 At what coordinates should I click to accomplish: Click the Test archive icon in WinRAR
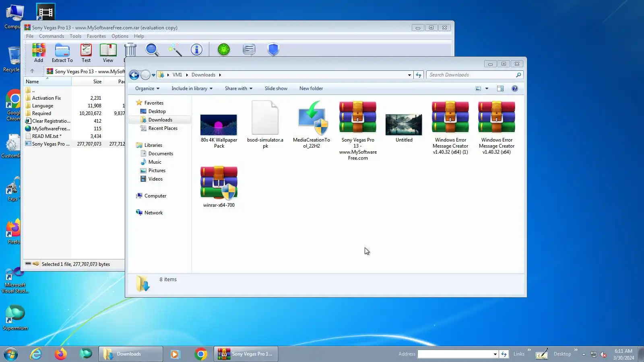pos(86,53)
